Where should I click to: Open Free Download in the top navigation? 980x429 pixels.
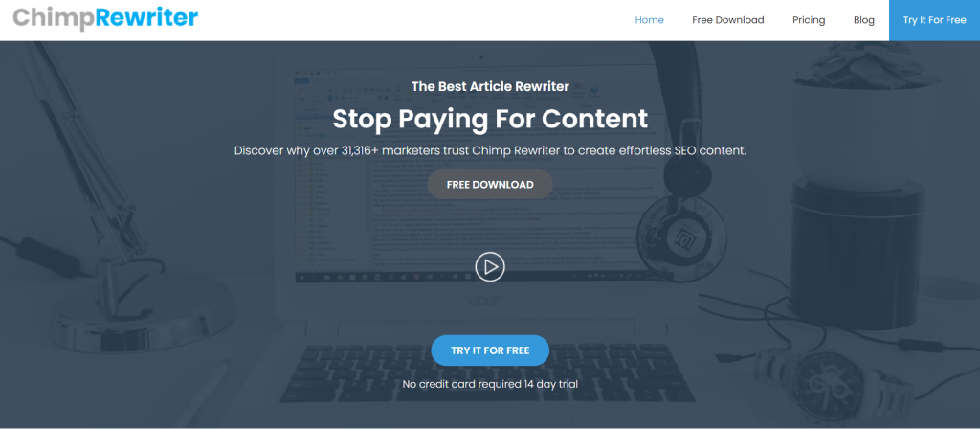pos(728,20)
